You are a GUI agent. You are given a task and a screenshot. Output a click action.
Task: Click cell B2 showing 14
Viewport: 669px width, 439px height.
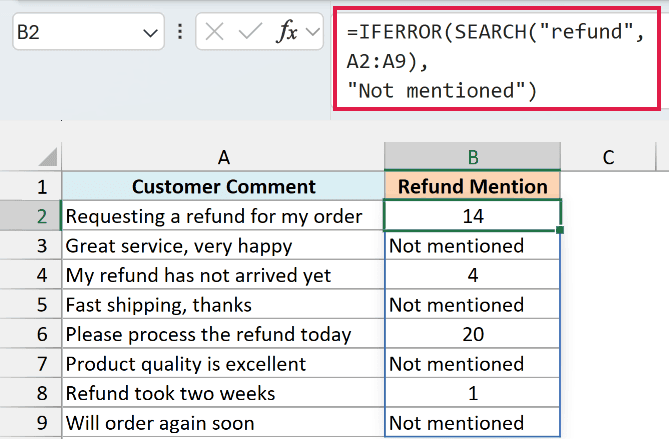point(472,216)
